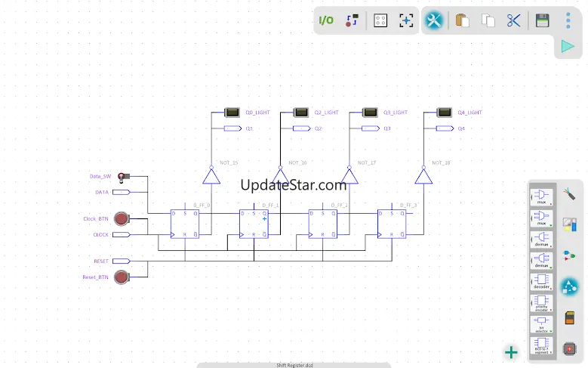
Task: Select the NOT_17 inverter gate
Action: point(349,175)
